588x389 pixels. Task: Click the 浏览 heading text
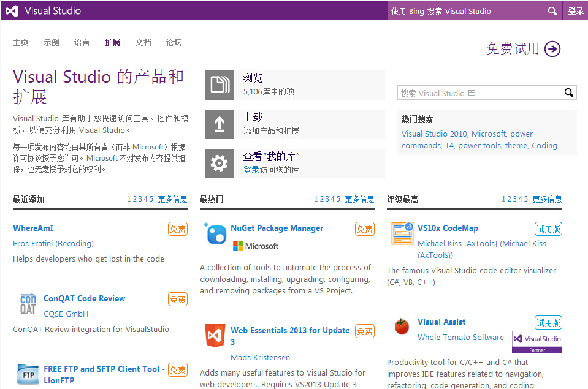tap(253, 78)
